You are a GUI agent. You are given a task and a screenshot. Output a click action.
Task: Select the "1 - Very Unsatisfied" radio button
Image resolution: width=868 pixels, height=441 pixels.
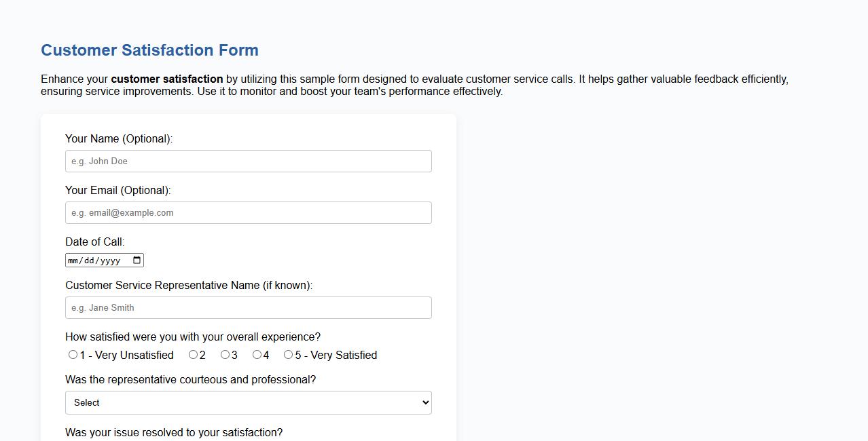pyautogui.click(x=73, y=354)
